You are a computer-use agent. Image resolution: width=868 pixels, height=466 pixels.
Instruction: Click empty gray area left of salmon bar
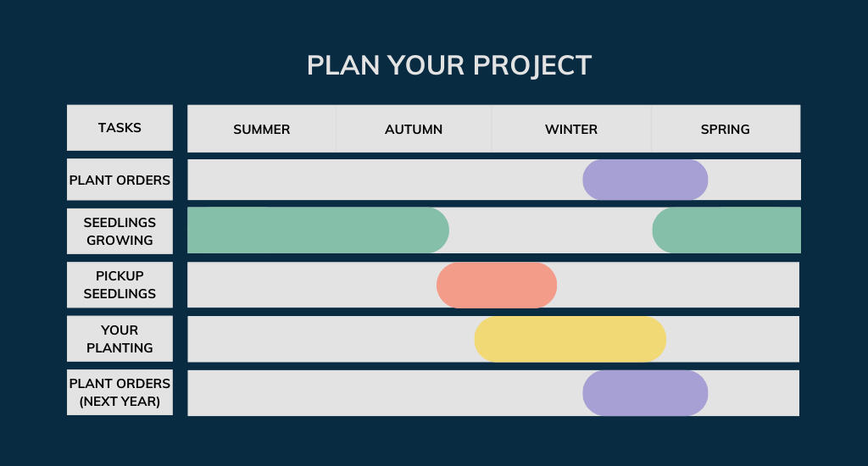tap(311, 286)
